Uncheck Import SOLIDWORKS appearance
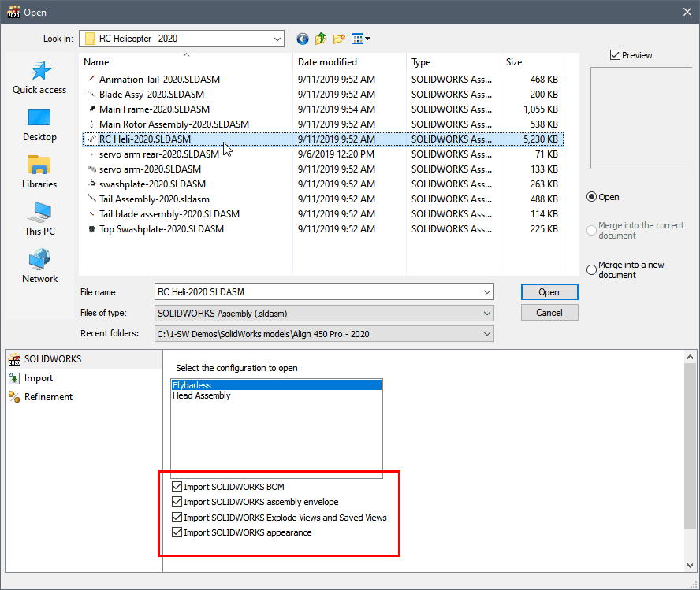Image resolution: width=700 pixels, height=590 pixels. [177, 532]
